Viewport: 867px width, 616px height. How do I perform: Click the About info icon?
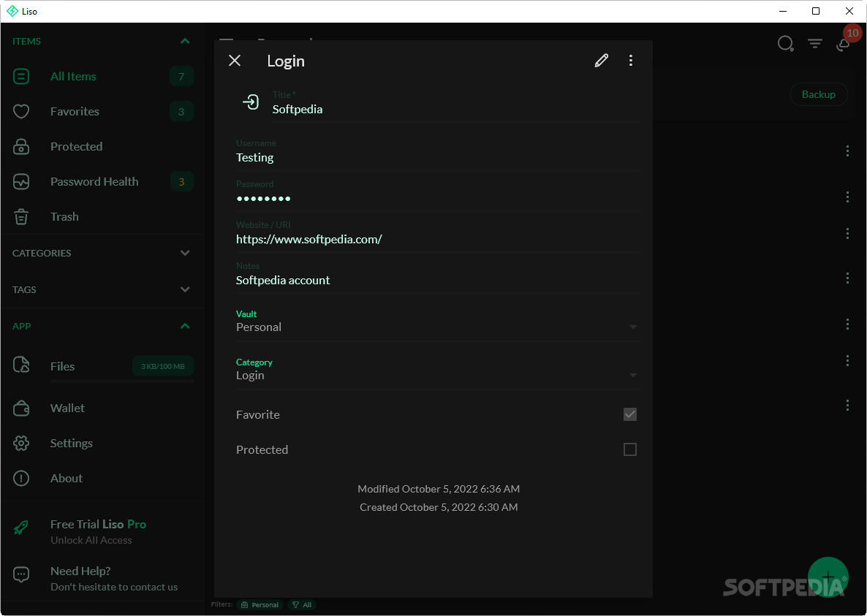coord(21,479)
